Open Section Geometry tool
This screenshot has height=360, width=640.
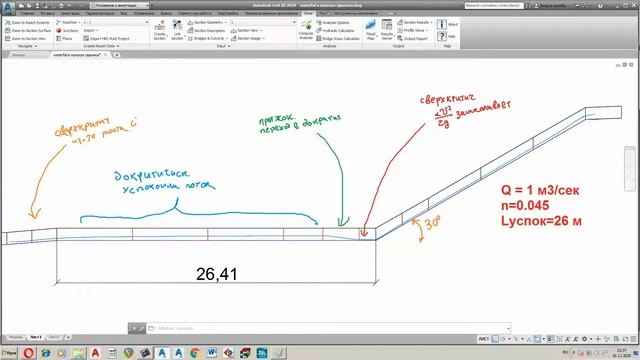tap(207, 22)
